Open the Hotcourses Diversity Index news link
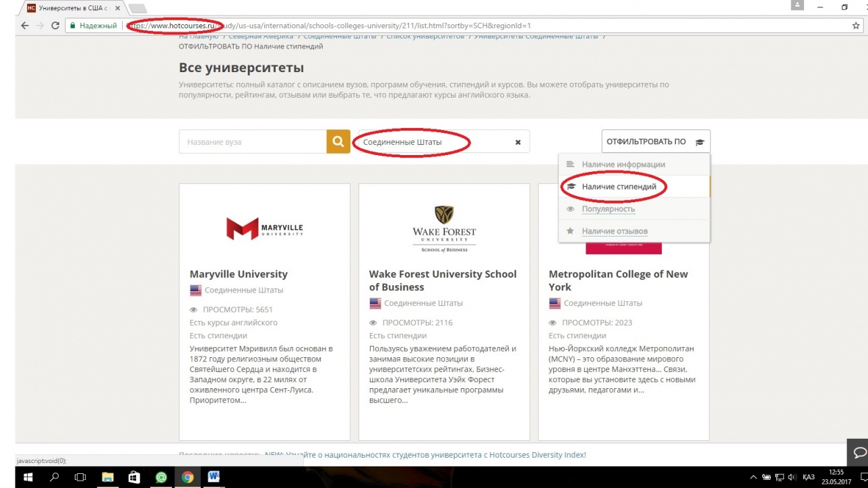The height and width of the screenshot is (488, 868). [425, 455]
